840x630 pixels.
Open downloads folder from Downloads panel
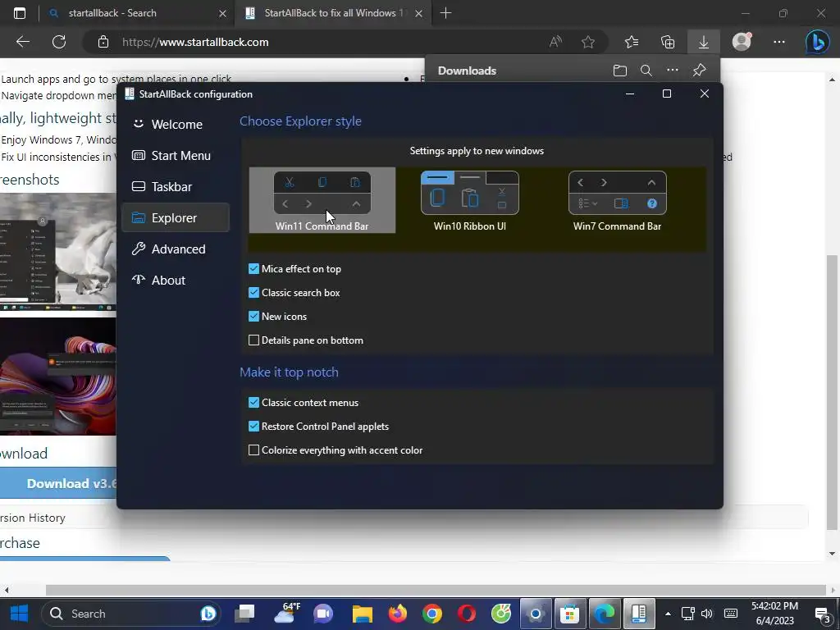coord(620,71)
